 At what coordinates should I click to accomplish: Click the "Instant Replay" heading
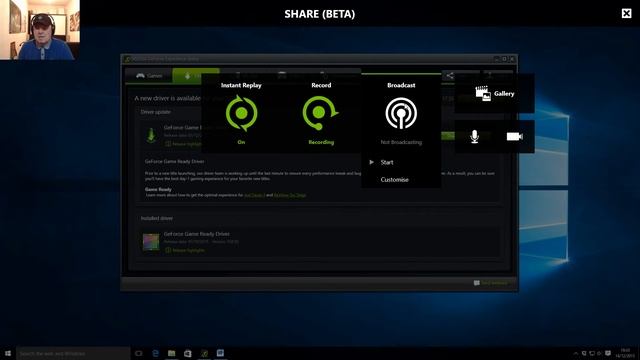[x=241, y=85]
